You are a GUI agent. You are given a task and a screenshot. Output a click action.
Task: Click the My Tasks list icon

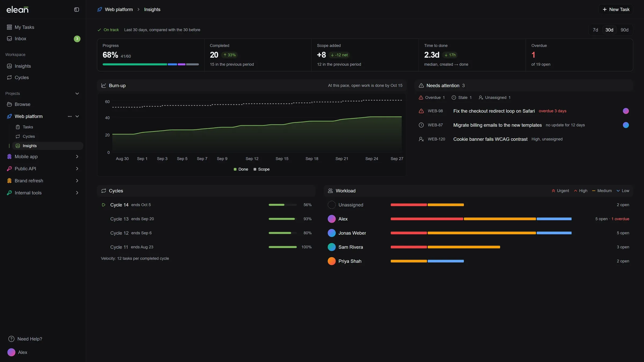[x=9, y=27]
